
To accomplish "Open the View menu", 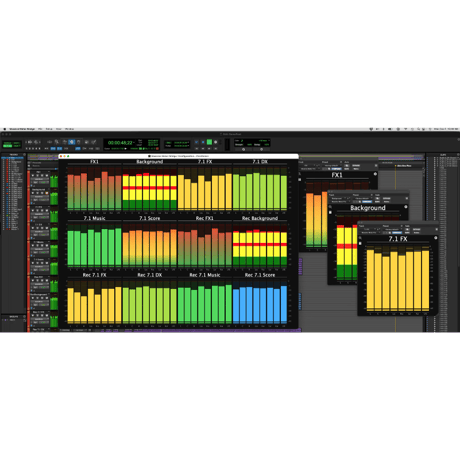I will point(59,129).
